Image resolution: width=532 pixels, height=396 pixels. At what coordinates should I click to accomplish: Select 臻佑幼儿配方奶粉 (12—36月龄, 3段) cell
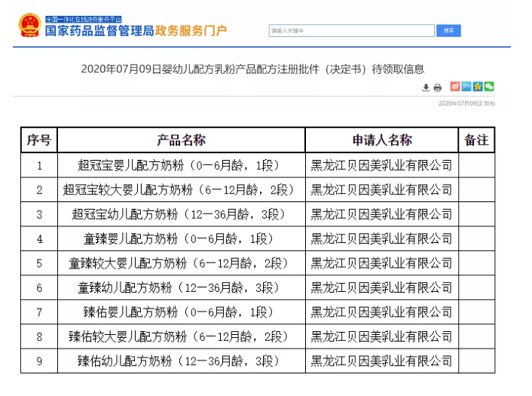coord(181,361)
